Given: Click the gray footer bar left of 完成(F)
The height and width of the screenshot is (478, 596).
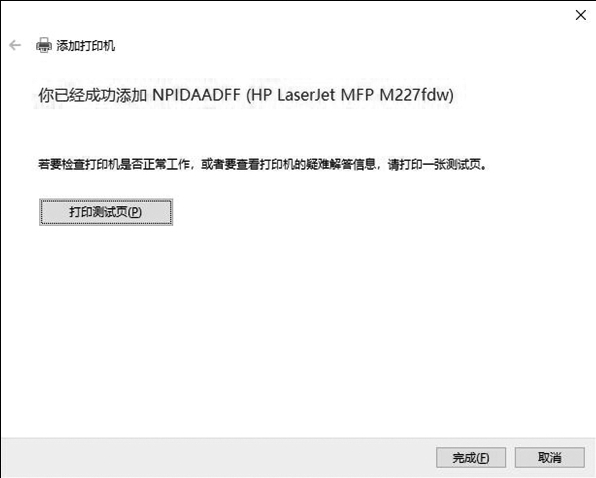Looking at the screenshot, I should coord(219,457).
